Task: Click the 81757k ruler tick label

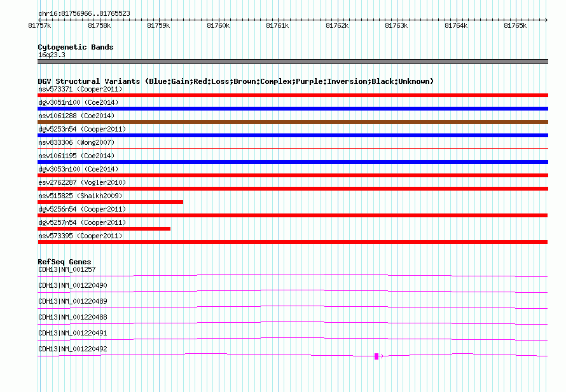Action: [x=39, y=25]
